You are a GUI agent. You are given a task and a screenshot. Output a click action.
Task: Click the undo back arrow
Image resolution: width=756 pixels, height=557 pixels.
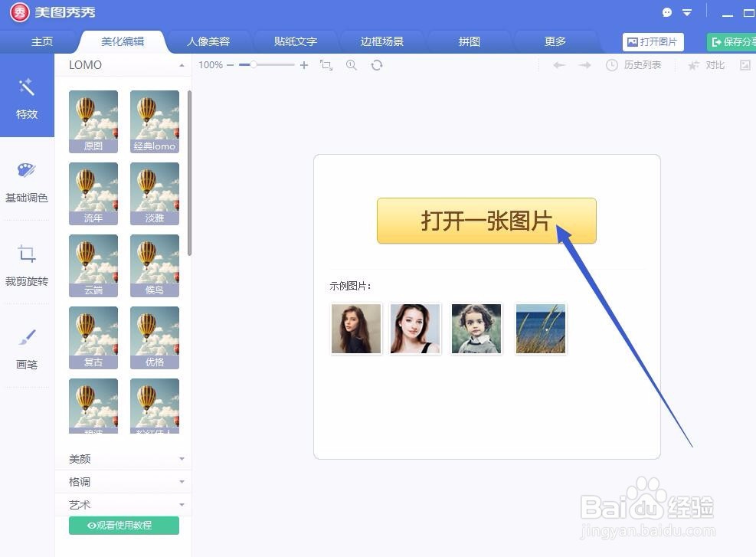click(559, 65)
